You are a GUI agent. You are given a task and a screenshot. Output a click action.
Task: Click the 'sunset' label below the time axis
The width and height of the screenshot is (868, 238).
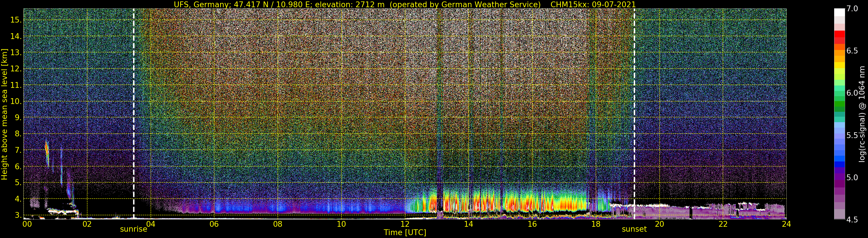tap(634, 229)
